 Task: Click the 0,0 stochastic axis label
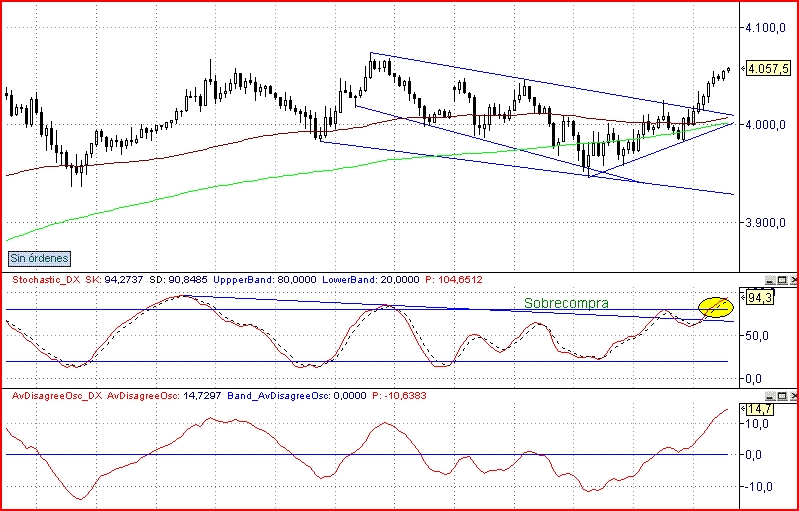click(x=754, y=379)
